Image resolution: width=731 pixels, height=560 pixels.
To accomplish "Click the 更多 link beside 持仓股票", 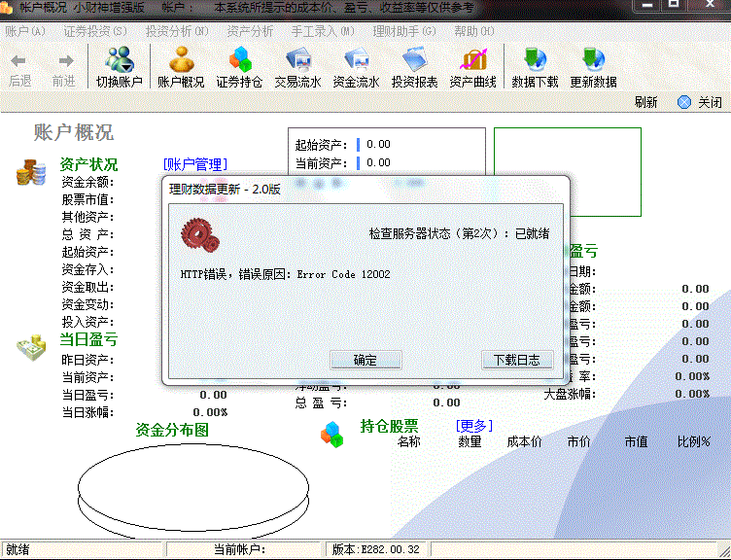I will click(x=474, y=426).
